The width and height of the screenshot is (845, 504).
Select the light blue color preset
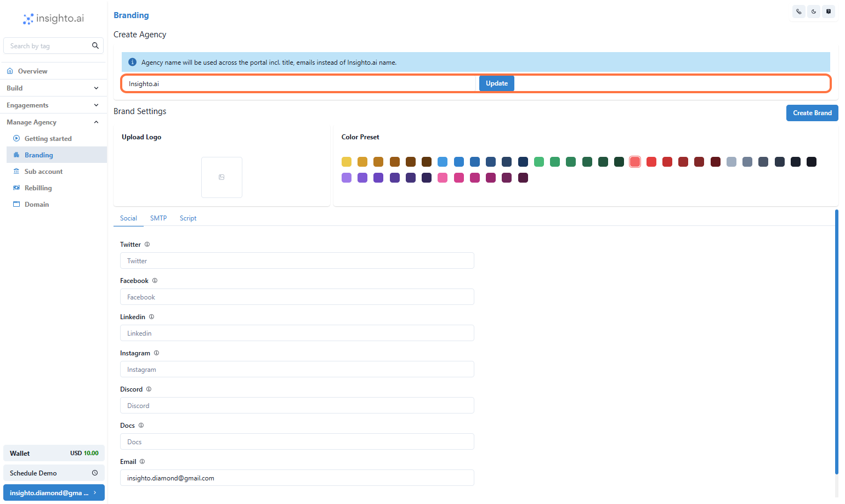pos(443,162)
